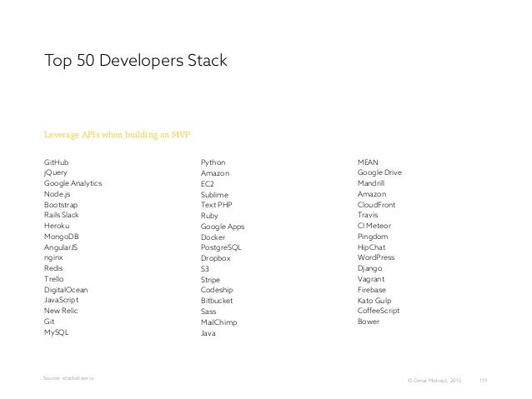Viewport: 532px width, 399px height.
Task: Click the CloudFront entry
Action: pyautogui.click(x=377, y=205)
